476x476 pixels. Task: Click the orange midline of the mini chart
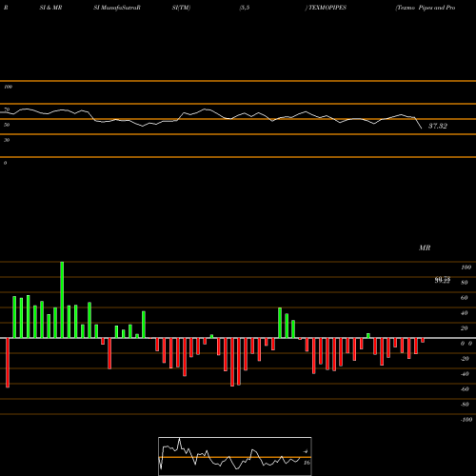tap(235, 457)
